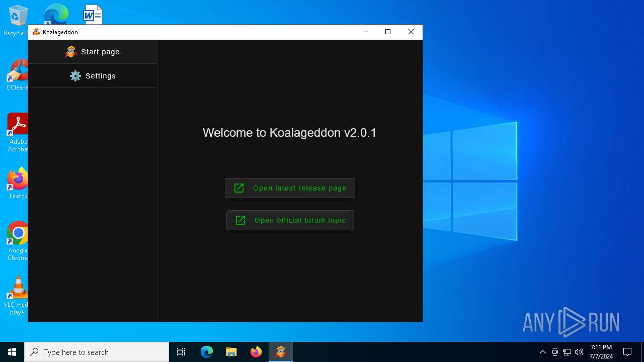
Task: Focus the taskbar search box
Action: click(97, 352)
